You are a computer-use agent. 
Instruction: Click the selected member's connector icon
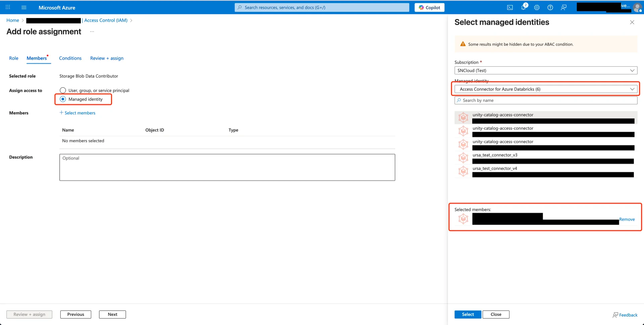coord(463,219)
